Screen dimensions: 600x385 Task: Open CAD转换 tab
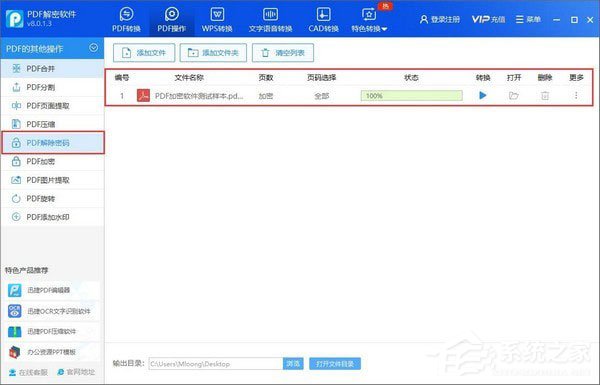point(323,20)
